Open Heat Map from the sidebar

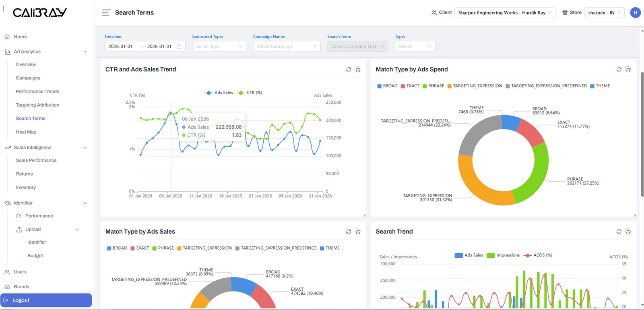(x=26, y=132)
